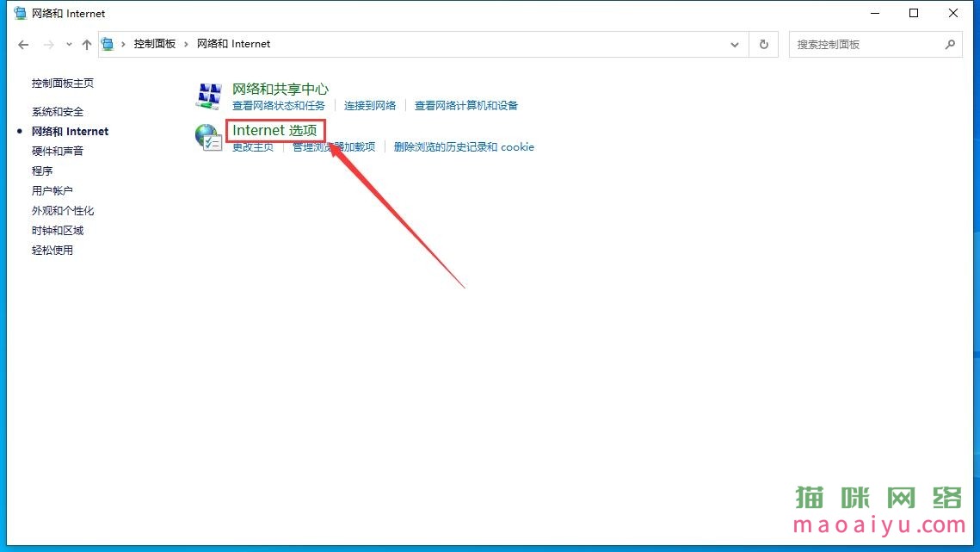Viewport: 980px width, 552px height.
Task: Click the 更改主页 link
Action: point(254,147)
